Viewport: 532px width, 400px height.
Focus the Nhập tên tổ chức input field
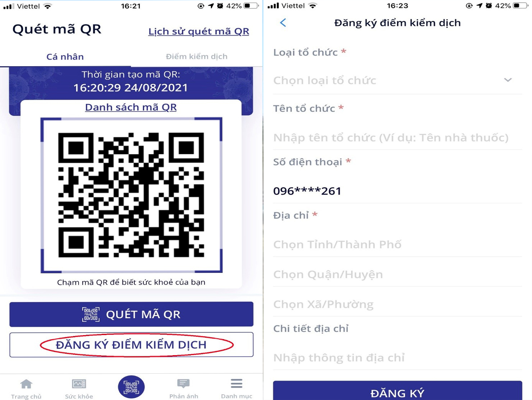(x=397, y=138)
